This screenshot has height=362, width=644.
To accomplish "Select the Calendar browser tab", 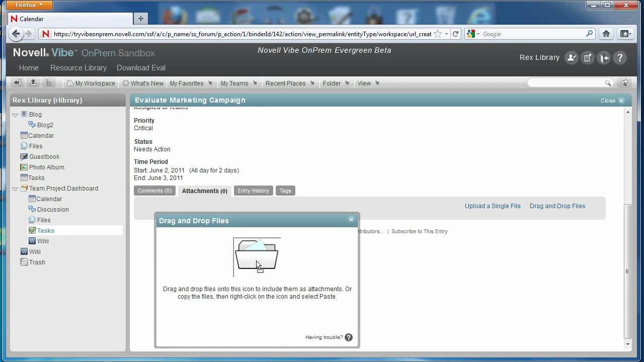I will 70,19.
